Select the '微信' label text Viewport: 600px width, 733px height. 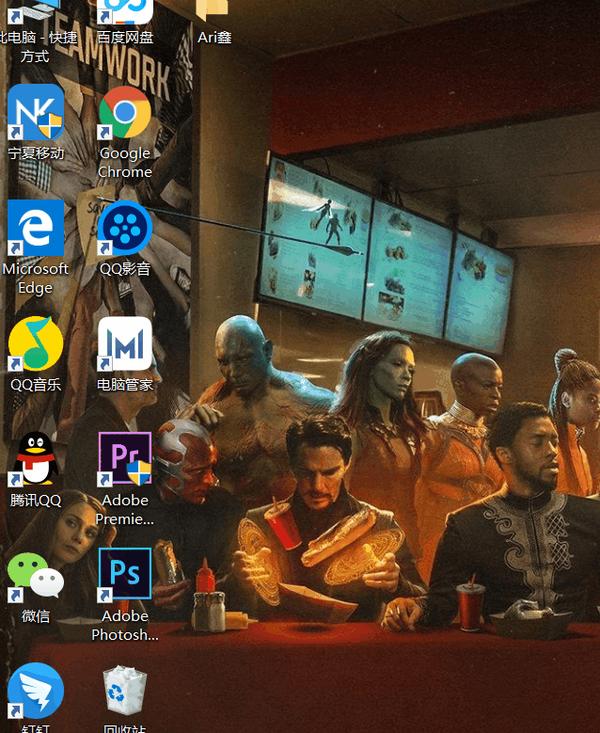tap(36, 616)
